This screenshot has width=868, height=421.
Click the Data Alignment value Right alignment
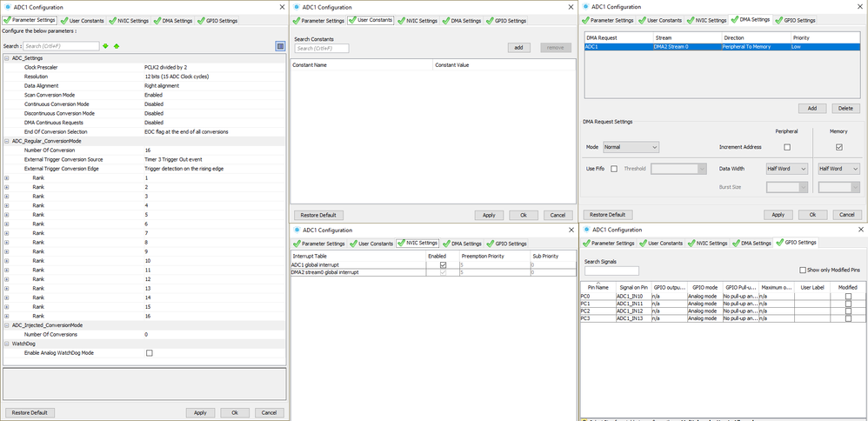click(x=161, y=86)
